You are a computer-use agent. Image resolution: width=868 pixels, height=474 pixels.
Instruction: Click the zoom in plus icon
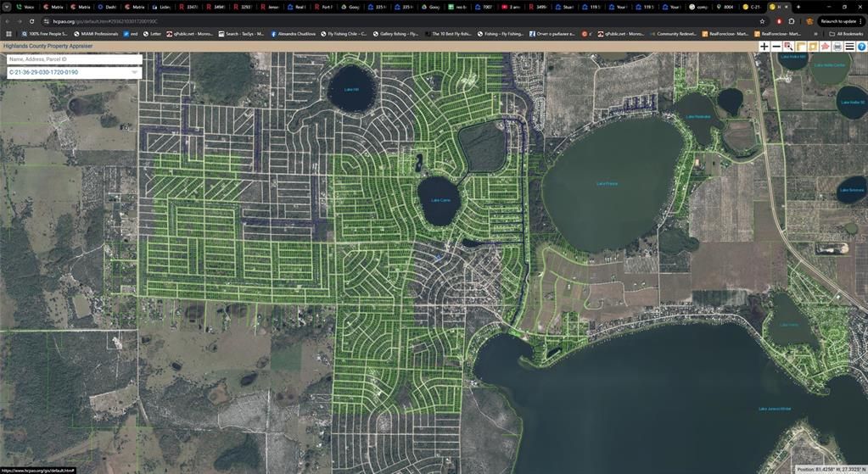coord(764,47)
